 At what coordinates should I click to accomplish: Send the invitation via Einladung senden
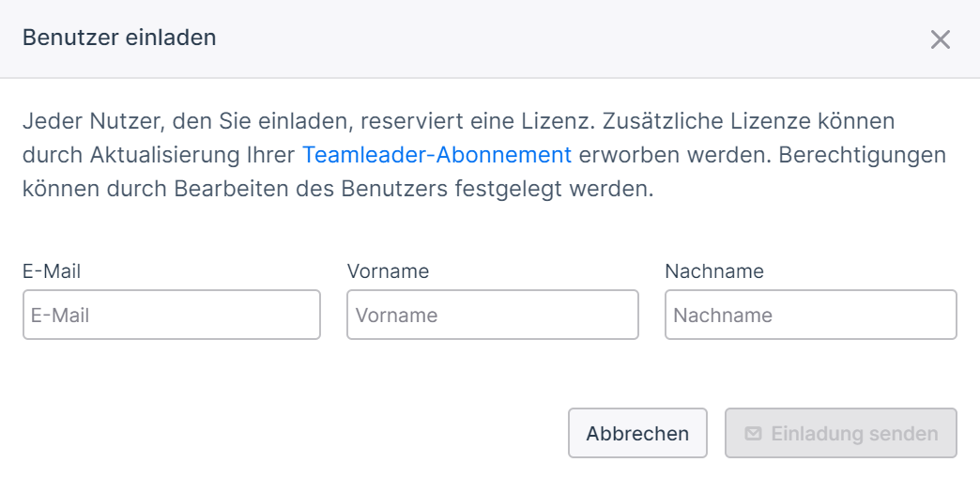click(x=841, y=433)
